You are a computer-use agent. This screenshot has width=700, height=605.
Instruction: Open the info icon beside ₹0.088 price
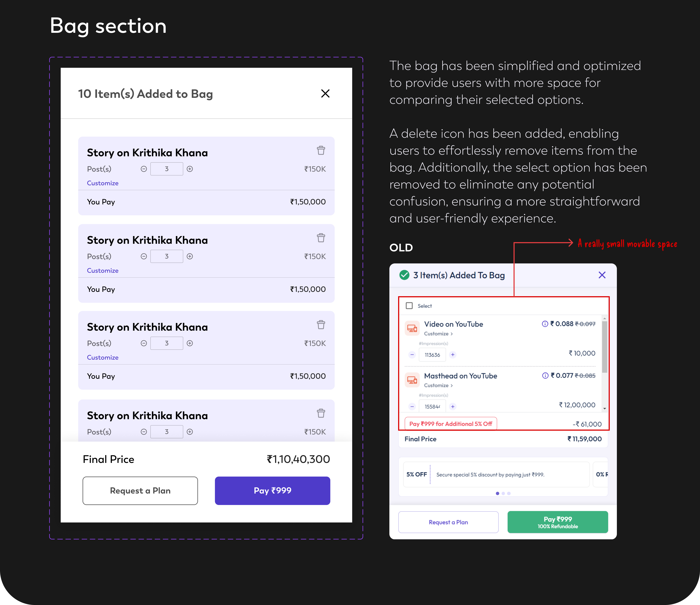click(545, 324)
